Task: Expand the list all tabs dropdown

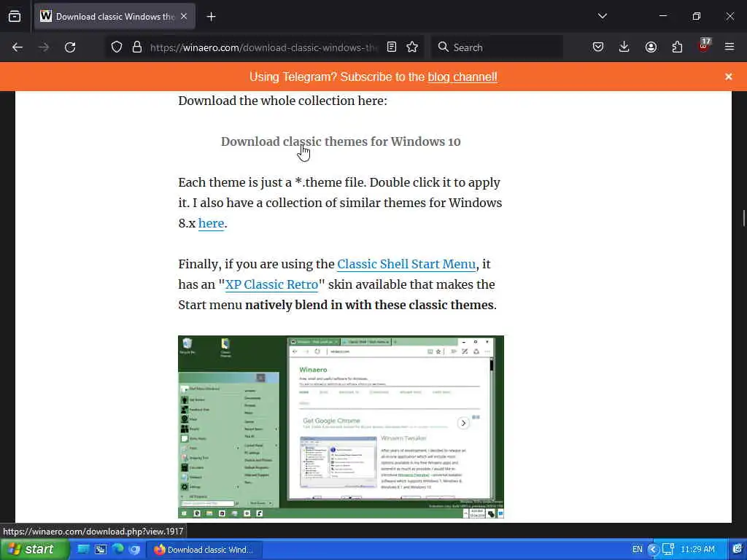Action: pyautogui.click(x=602, y=16)
